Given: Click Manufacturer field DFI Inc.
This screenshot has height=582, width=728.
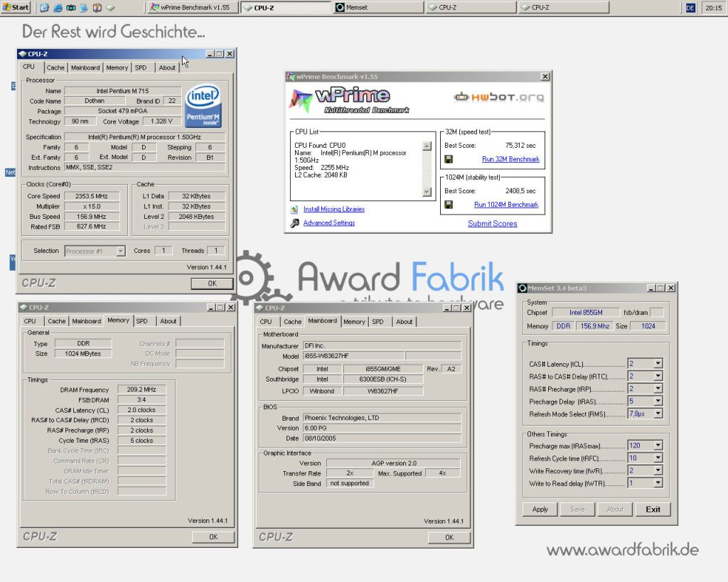Looking at the screenshot, I should tap(382, 346).
